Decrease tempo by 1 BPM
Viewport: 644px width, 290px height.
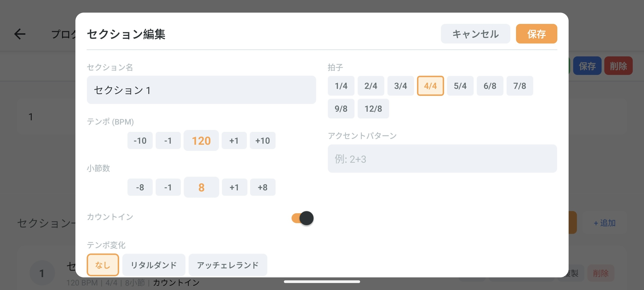pyautogui.click(x=168, y=140)
